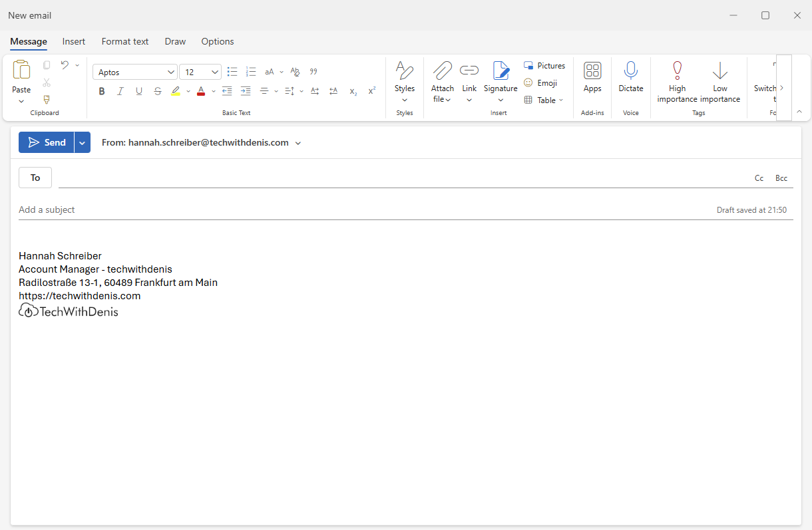Expand the Paste options arrow
This screenshot has width=812, height=530.
[x=21, y=101]
